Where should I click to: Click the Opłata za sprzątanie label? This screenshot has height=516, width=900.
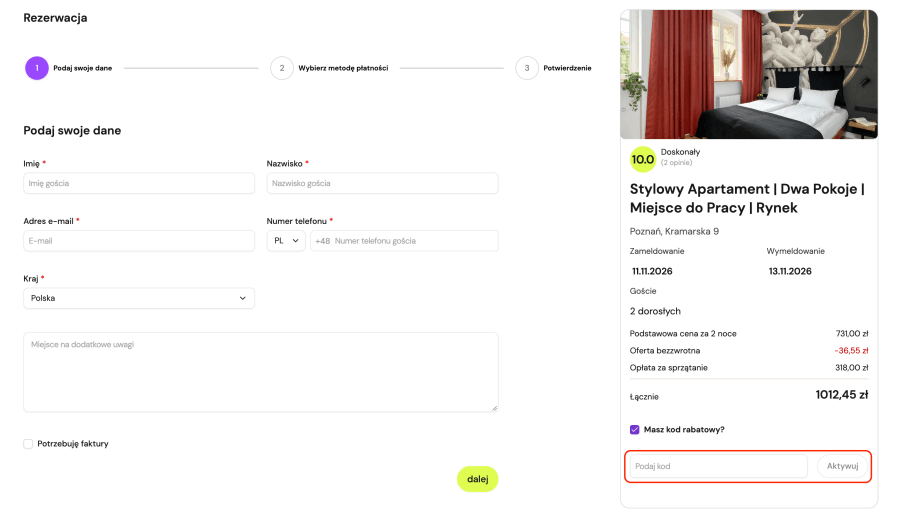669,368
